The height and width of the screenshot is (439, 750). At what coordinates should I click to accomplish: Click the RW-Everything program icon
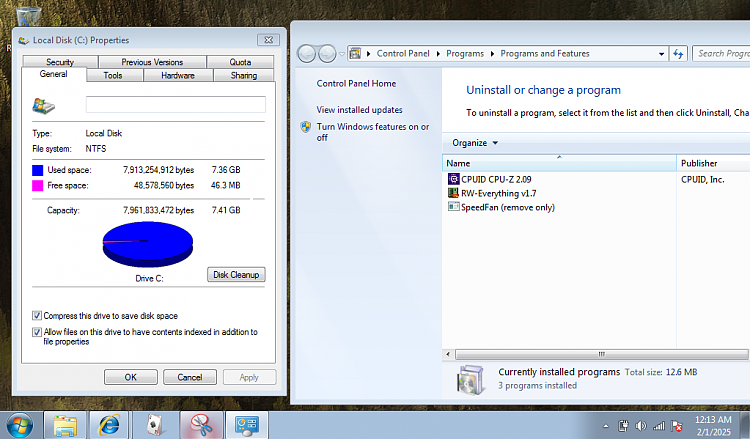coord(453,193)
